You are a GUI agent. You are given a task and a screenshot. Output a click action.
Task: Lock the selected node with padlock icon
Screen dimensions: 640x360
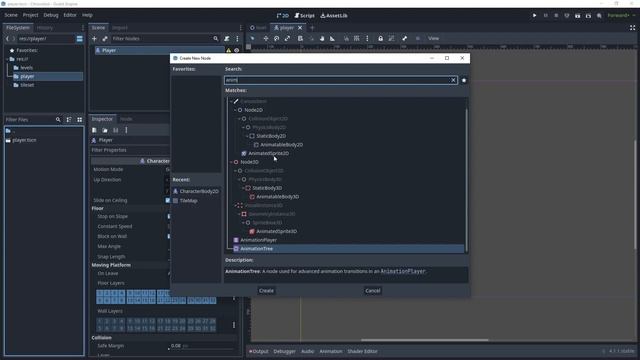(x=380, y=38)
